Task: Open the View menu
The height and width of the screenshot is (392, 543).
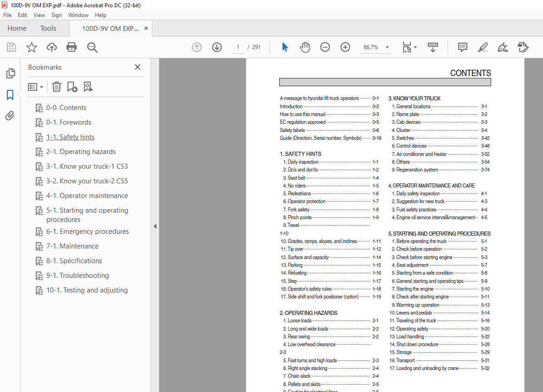Action: tap(39, 15)
